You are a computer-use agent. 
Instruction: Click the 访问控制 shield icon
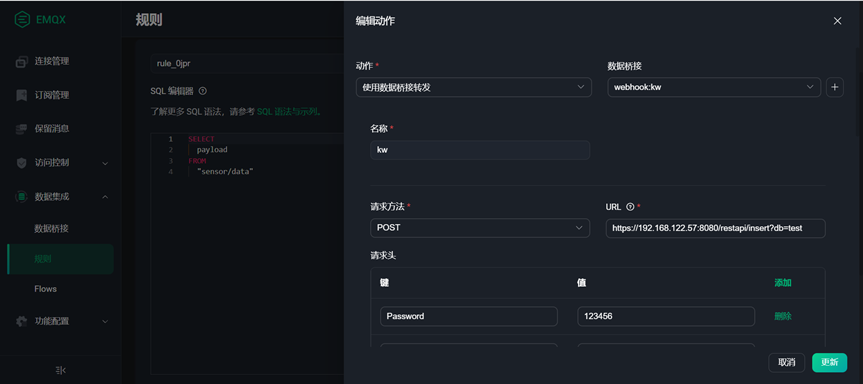[x=21, y=163]
